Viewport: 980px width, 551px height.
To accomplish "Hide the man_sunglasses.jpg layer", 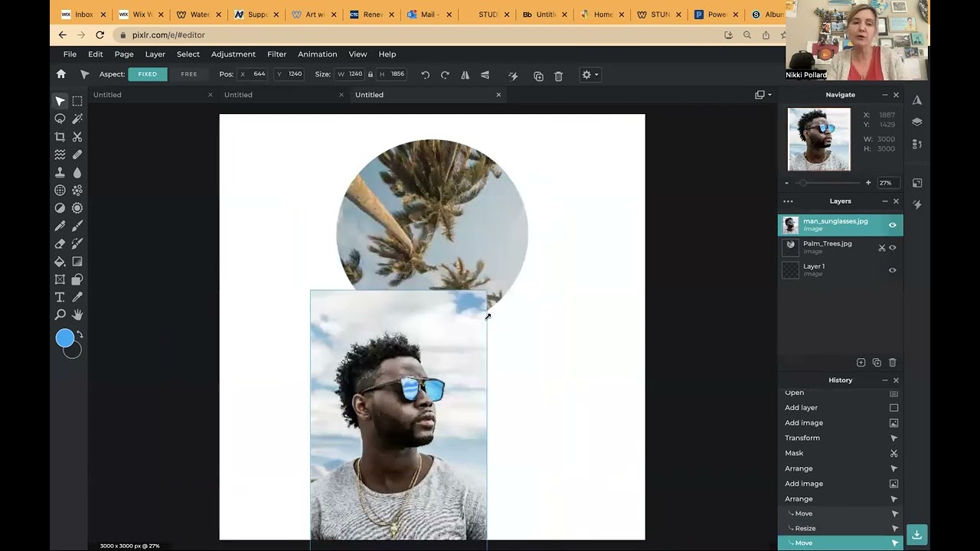I will click(x=892, y=225).
